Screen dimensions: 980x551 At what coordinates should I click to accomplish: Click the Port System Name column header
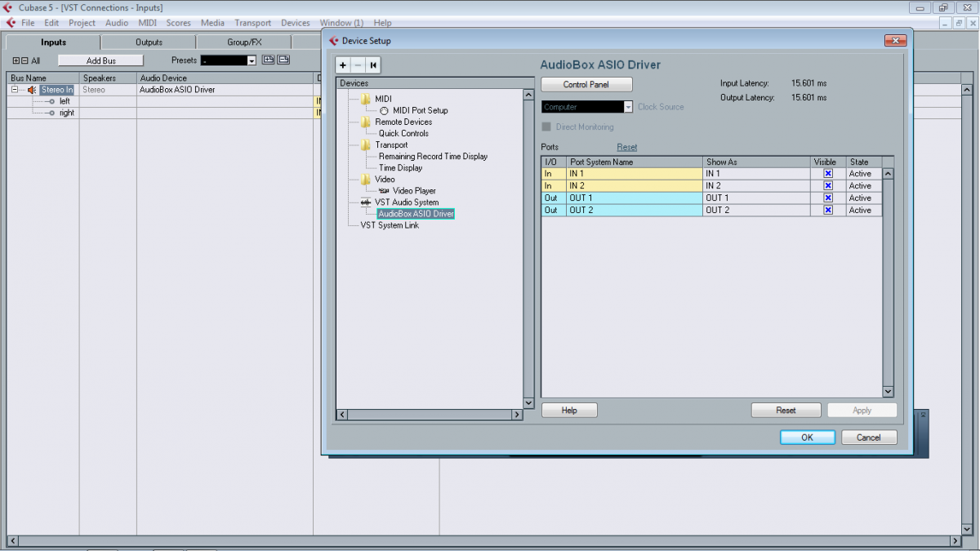(635, 162)
